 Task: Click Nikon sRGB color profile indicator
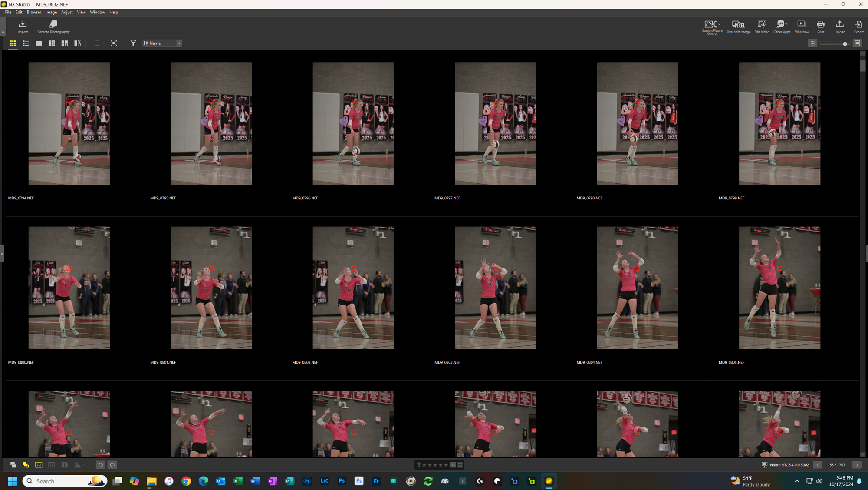(786, 465)
